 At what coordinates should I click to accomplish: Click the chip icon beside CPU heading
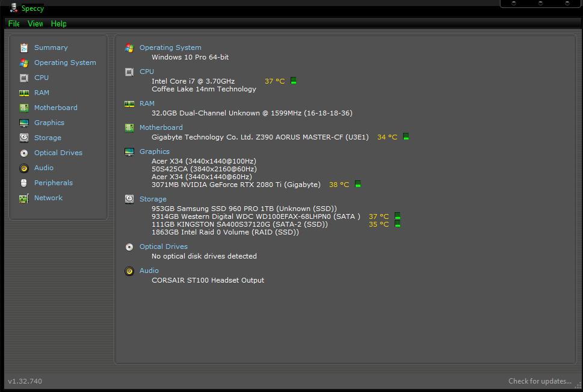(129, 72)
